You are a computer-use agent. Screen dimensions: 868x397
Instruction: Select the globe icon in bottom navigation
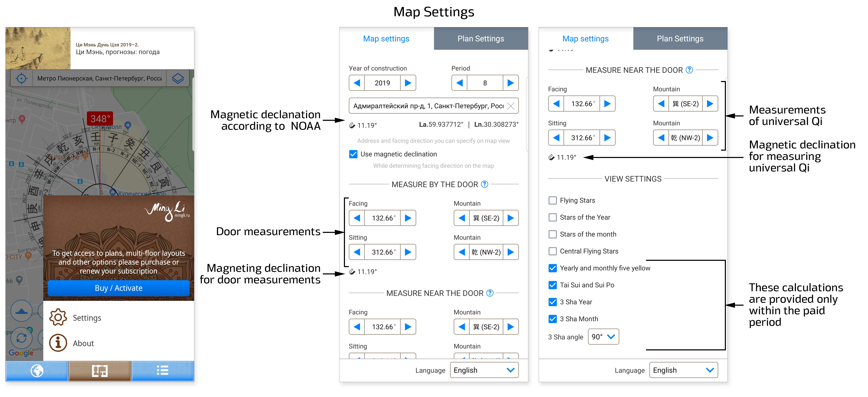36,371
